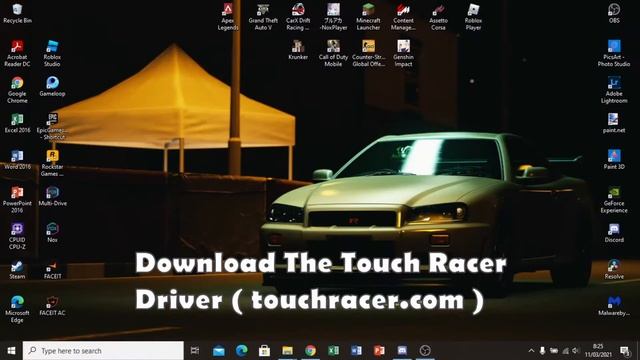This screenshot has height=360, width=640.
Task: Switch to OBS on taskbar
Action: [425, 351]
